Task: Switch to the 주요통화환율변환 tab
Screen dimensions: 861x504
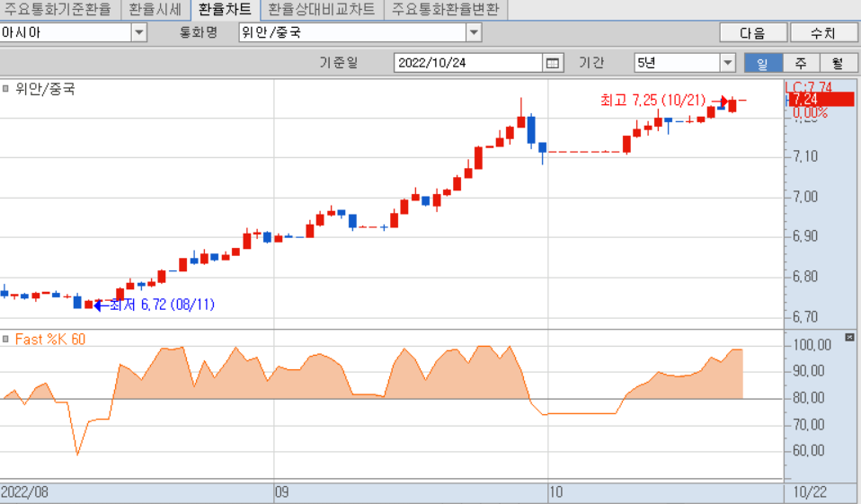Action: click(x=445, y=9)
